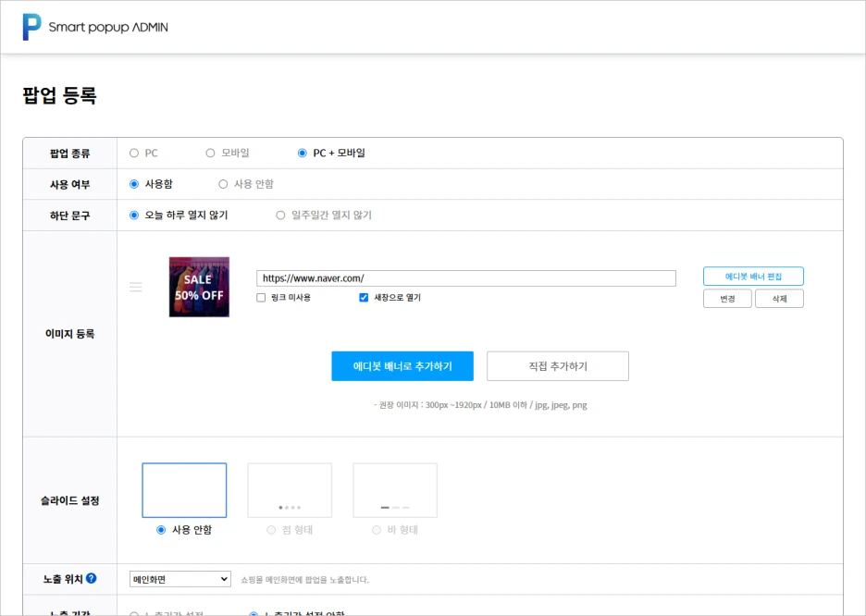Click the Smart popup ADMIN logo
The image size is (866, 616).
tap(95, 27)
